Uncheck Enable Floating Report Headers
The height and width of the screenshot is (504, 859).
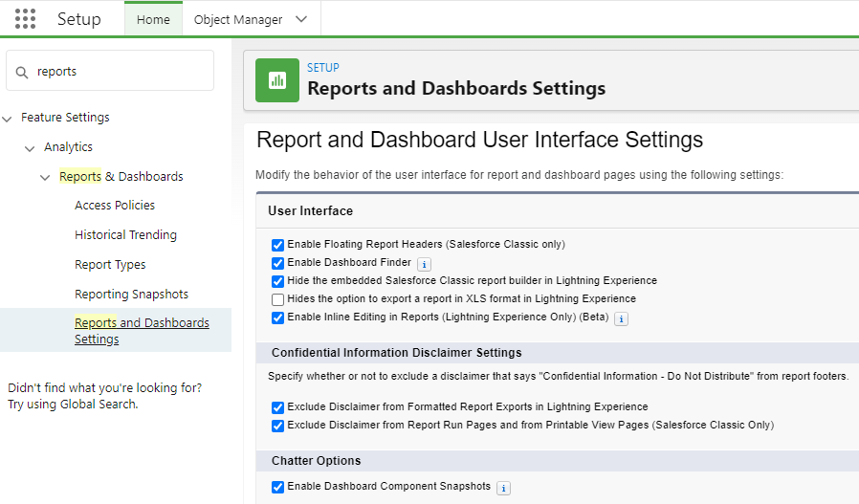pyautogui.click(x=277, y=245)
